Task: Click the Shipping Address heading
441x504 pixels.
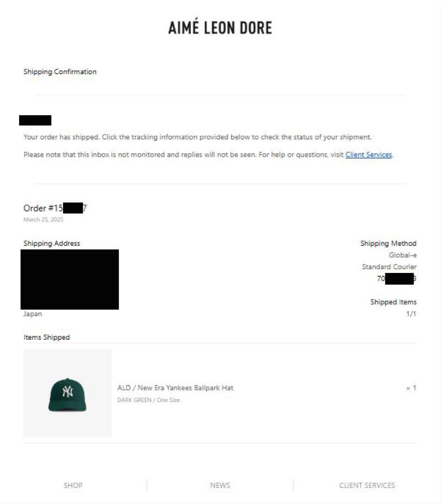Action: tap(52, 243)
